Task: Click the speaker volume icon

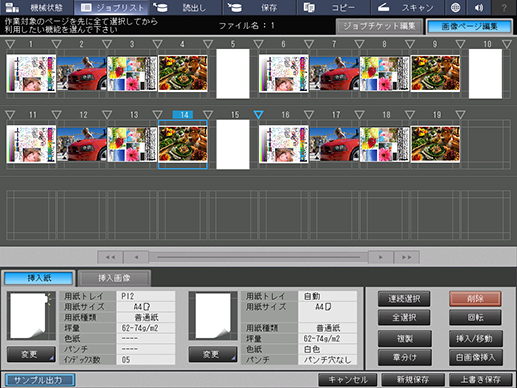Action: coord(479,7)
